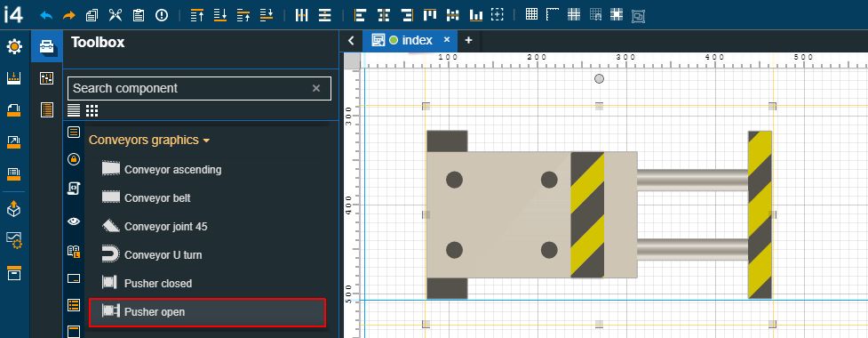
Task: Click the orange redo arrow
Action: (x=69, y=15)
